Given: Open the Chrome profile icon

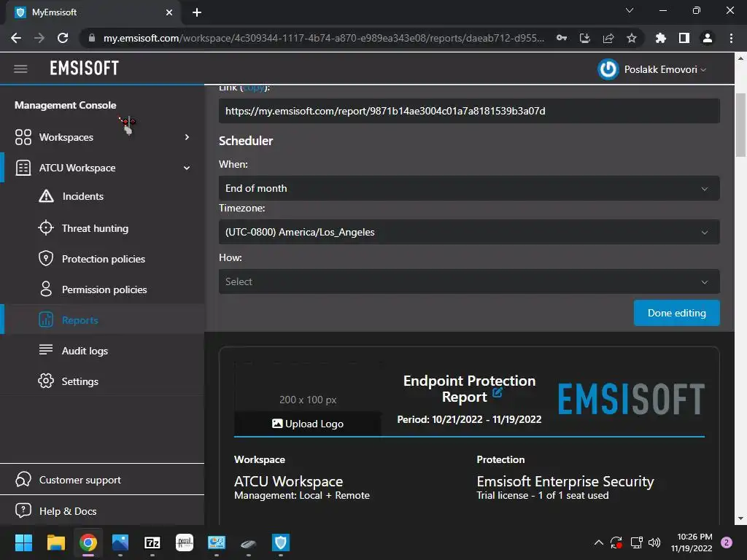Looking at the screenshot, I should coord(708,38).
